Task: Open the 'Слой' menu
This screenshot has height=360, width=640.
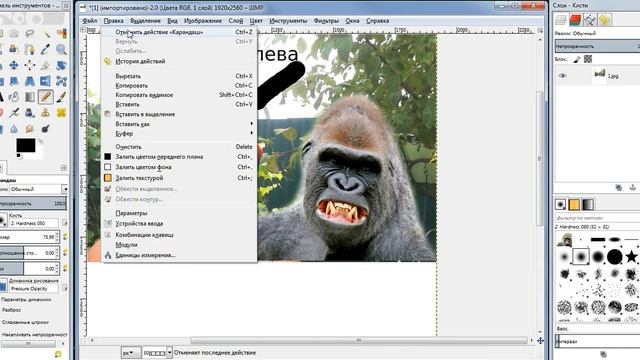Action: [236, 21]
